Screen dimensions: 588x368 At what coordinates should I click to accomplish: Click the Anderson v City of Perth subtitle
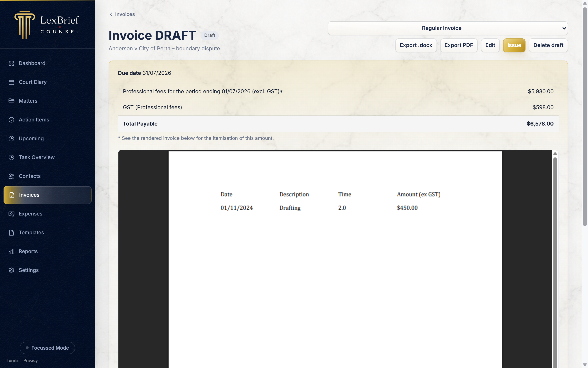tap(164, 48)
